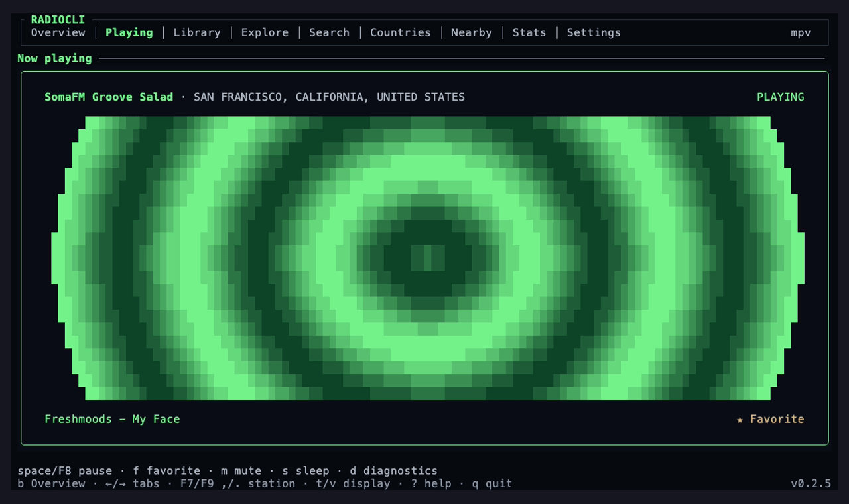Click the v0.2.5 version label
Image resolution: width=849 pixels, height=504 pixels.
pos(811,483)
